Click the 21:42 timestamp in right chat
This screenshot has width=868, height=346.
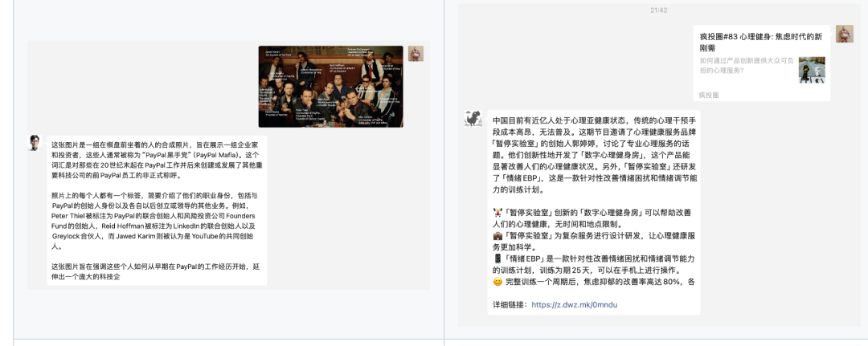click(x=659, y=10)
